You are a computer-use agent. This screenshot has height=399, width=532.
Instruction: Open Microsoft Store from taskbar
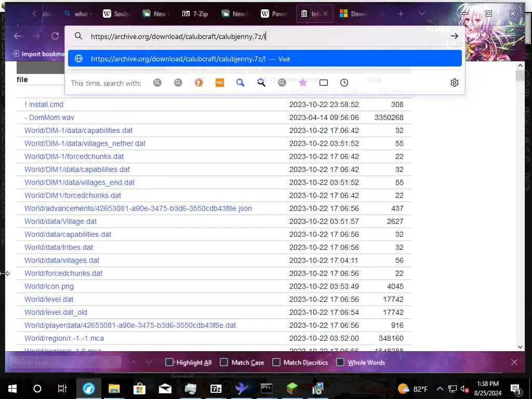(x=139, y=389)
